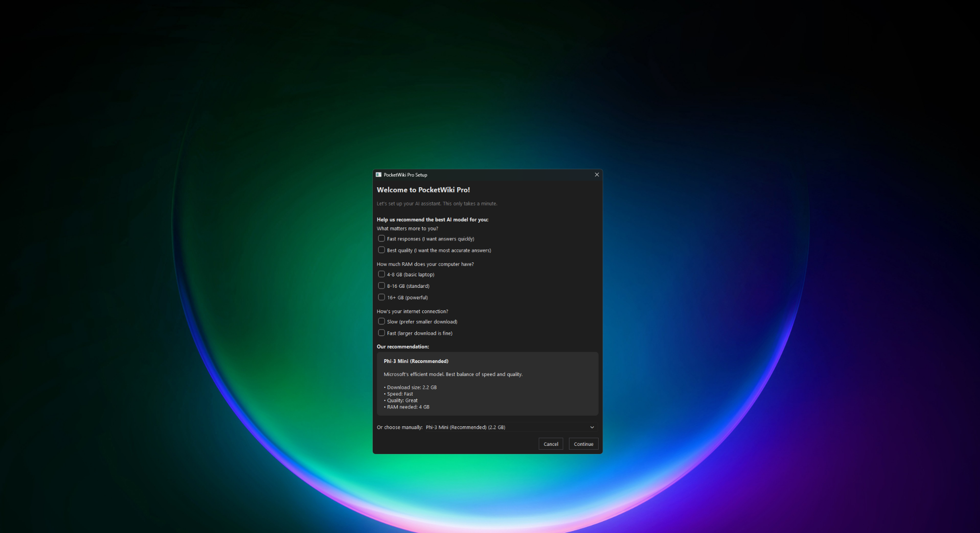980x533 pixels.
Task: Click the 'Welcome to PocketWiki Pro!' heading
Action: point(423,190)
